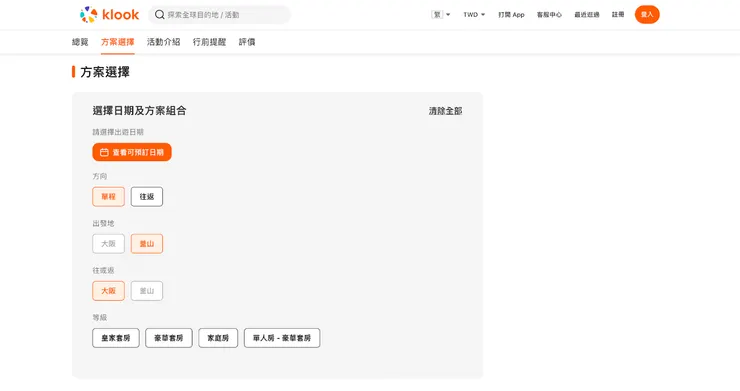Click the magnifier icon in search bar
The height and width of the screenshot is (391, 740).
[160, 15]
